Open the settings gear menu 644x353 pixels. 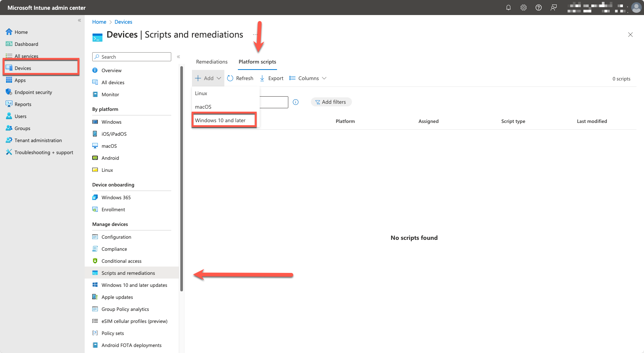pyautogui.click(x=523, y=8)
